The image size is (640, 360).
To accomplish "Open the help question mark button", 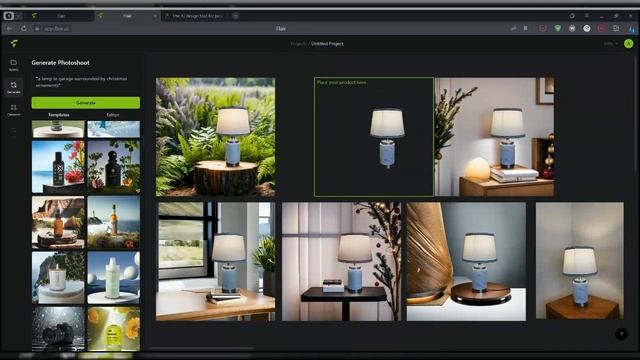I will coord(621,334).
